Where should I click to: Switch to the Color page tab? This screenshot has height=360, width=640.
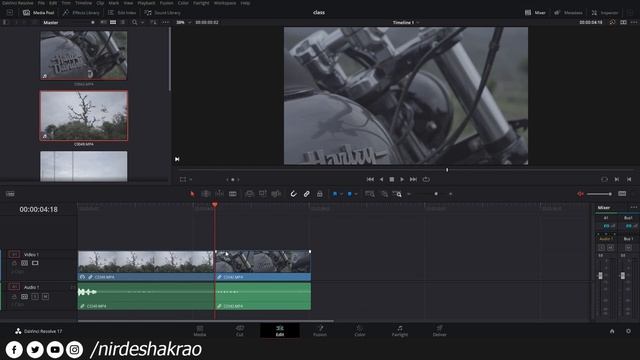pyautogui.click(x=360, y=331)
